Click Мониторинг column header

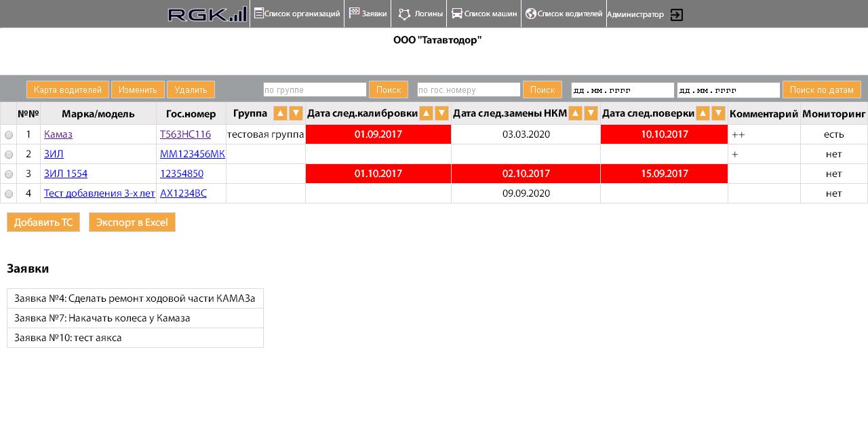coord(834,114)
